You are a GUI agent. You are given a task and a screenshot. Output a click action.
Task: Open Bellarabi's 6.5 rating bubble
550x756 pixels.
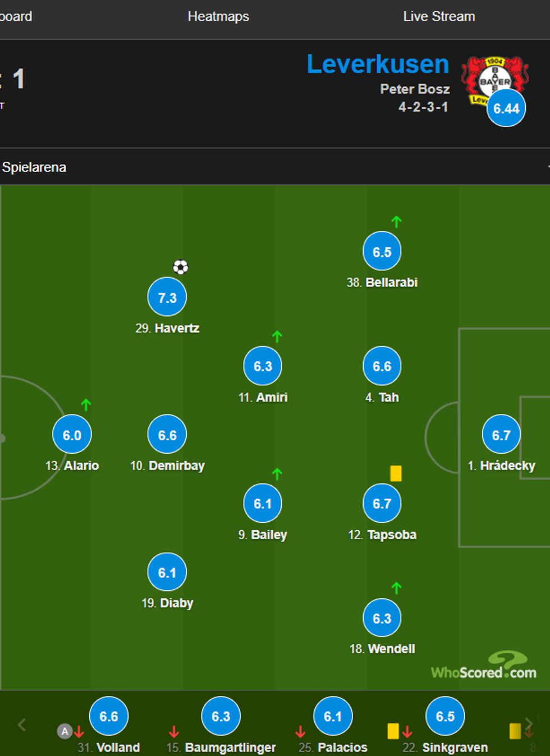pos(382,252)
